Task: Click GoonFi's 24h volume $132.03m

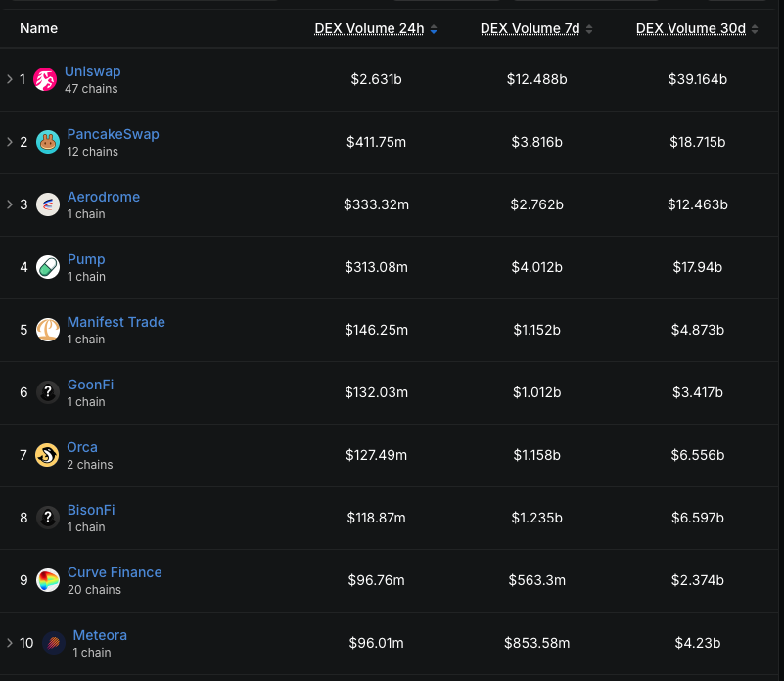Action: pyautogui.click(x=376, y=392)
